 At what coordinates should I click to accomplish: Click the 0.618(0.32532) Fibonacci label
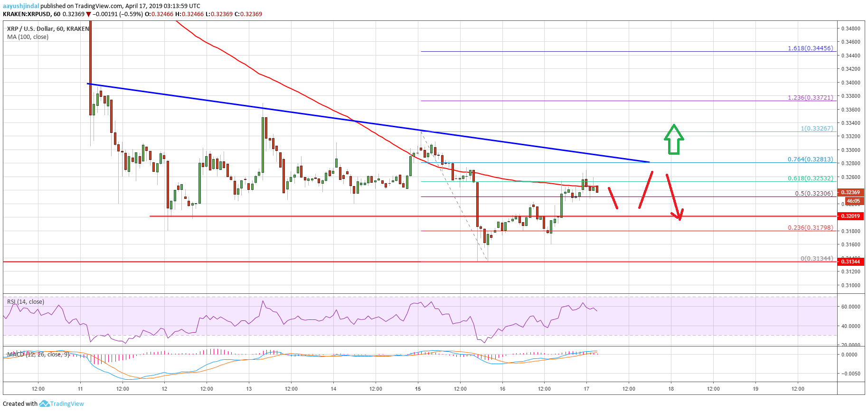(810, 178)
